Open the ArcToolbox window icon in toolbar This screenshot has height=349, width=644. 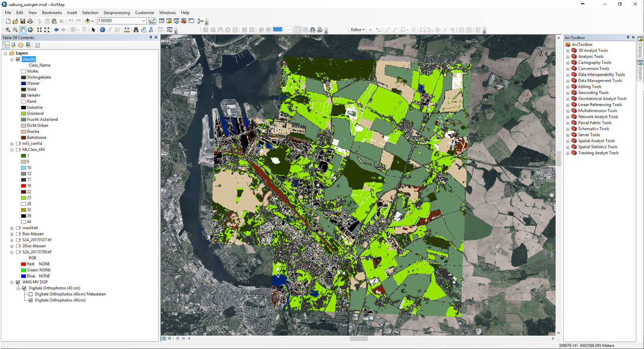pyautogui.click(x=184, y=21)
